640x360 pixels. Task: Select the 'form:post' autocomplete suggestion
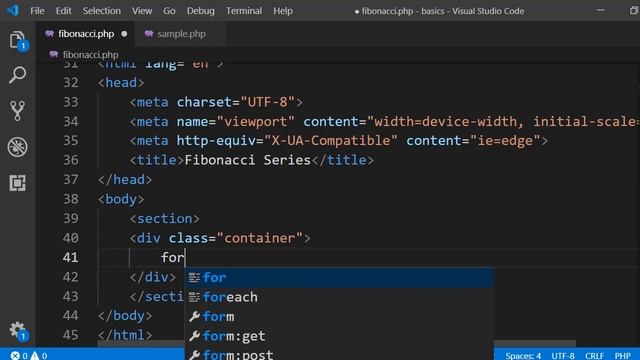[x=339, y=353]
